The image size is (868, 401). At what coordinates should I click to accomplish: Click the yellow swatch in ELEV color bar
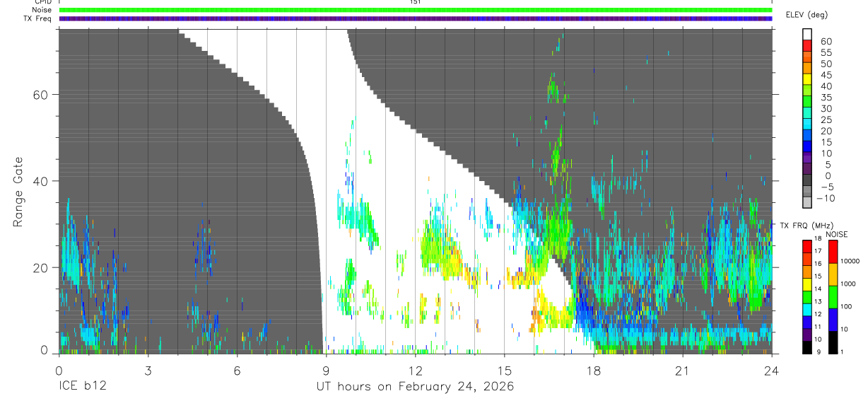[x=807, y=80]
